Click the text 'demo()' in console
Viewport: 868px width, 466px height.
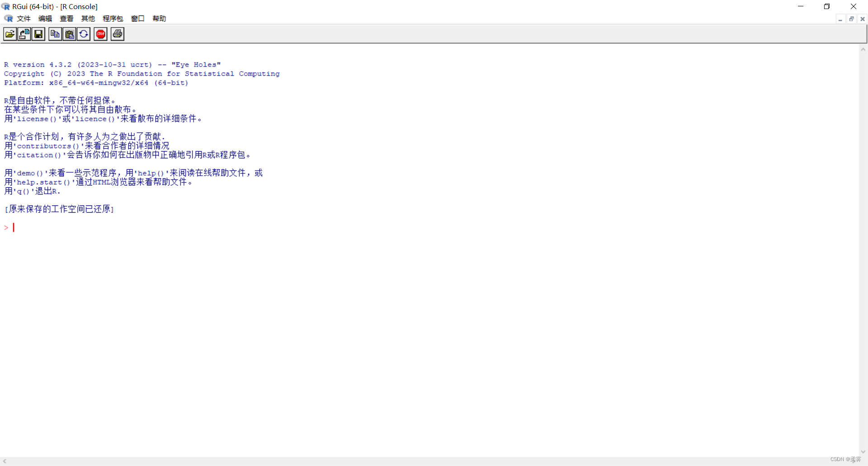tap(30, 173)
